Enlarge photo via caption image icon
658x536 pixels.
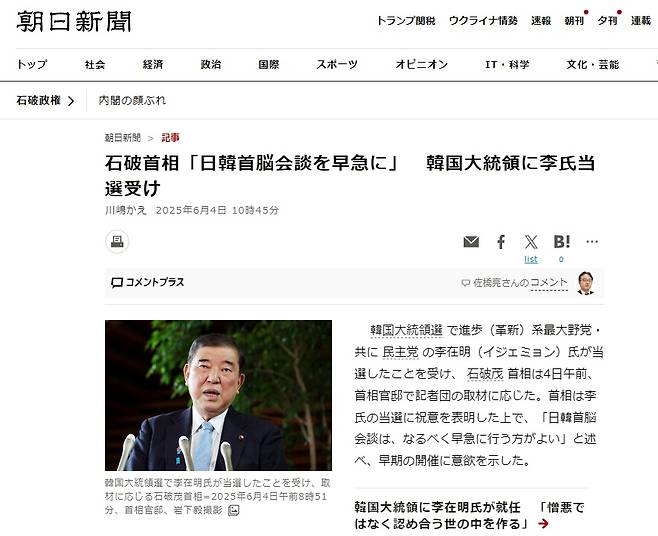tap(233, 510)
